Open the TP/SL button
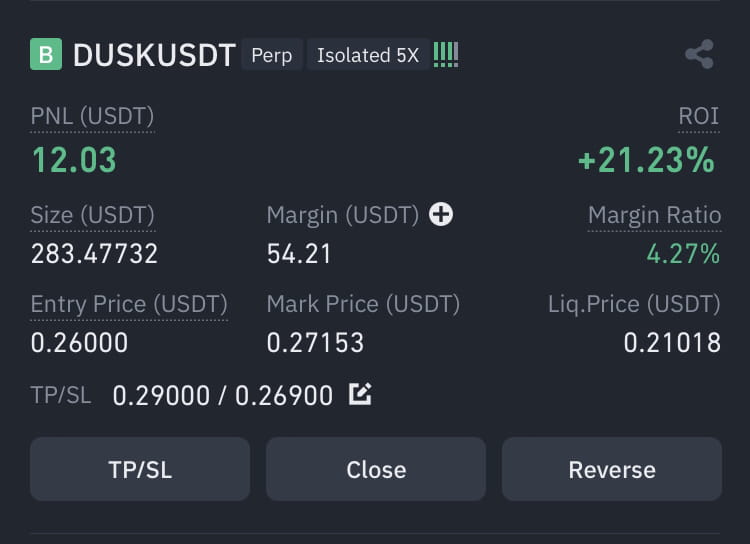The width and height of the screenshot is (750, 544). click(140, 469)
